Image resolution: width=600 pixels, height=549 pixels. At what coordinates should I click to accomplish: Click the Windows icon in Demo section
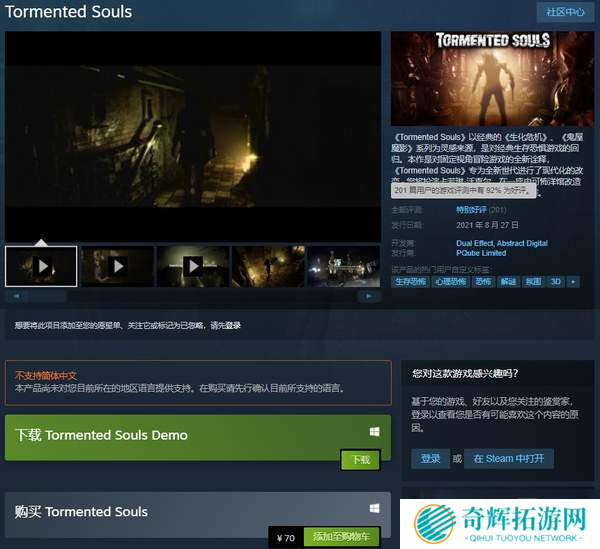click(x=374, y=432)
